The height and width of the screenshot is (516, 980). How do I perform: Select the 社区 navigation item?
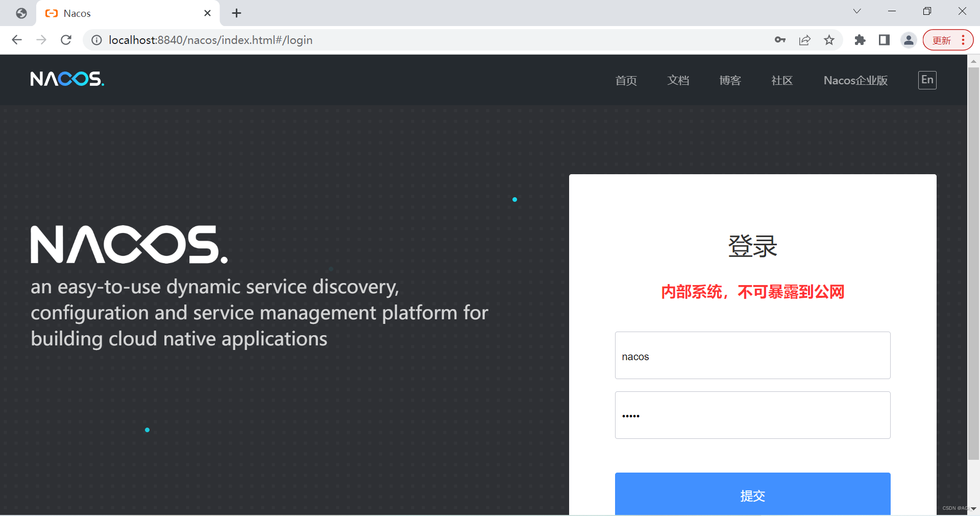click(781, 80)
